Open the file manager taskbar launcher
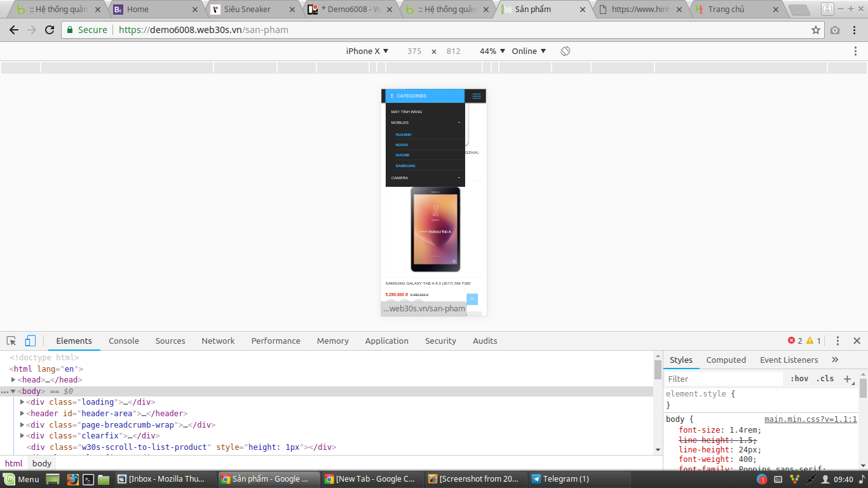 pos(104,479)
